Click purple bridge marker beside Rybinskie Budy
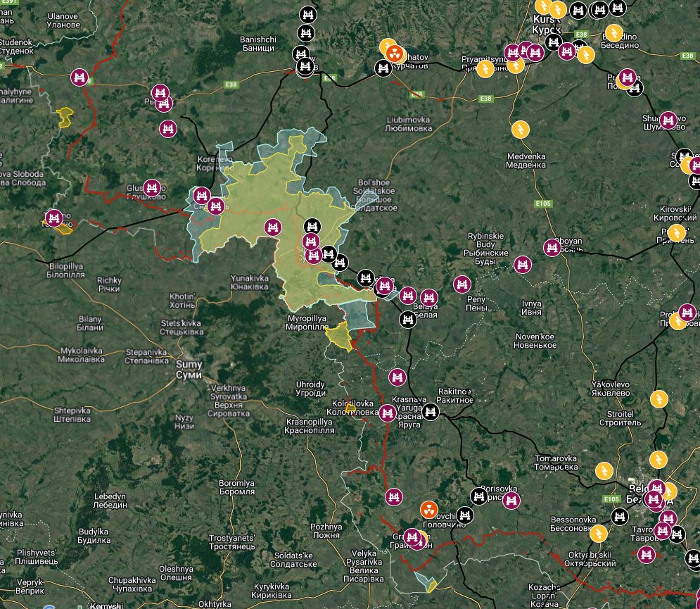 (522, 265)
